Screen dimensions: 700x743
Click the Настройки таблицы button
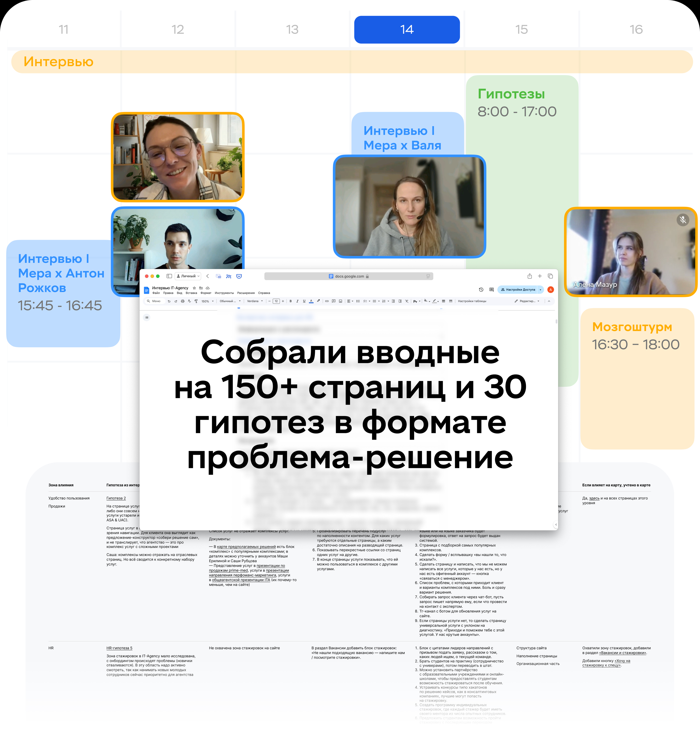click(472, 301)
